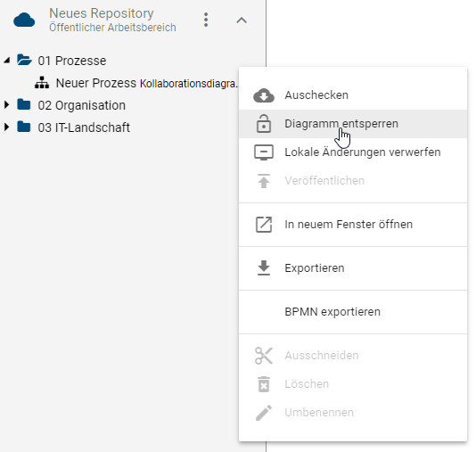This screenshot has height=452, width=476.
Task: Click the folder icon of 03 IT-Landschaft
Action: 24,127
